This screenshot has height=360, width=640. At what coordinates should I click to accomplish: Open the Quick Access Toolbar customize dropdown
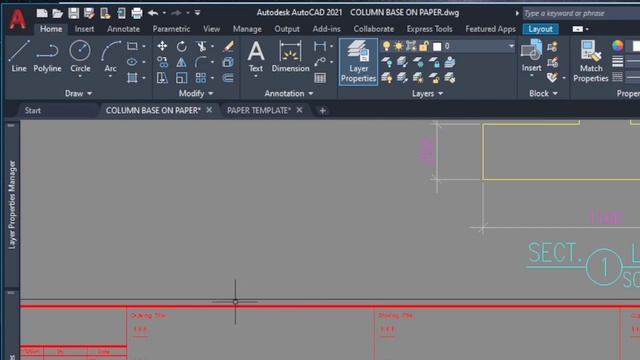(x=198, y=13)
